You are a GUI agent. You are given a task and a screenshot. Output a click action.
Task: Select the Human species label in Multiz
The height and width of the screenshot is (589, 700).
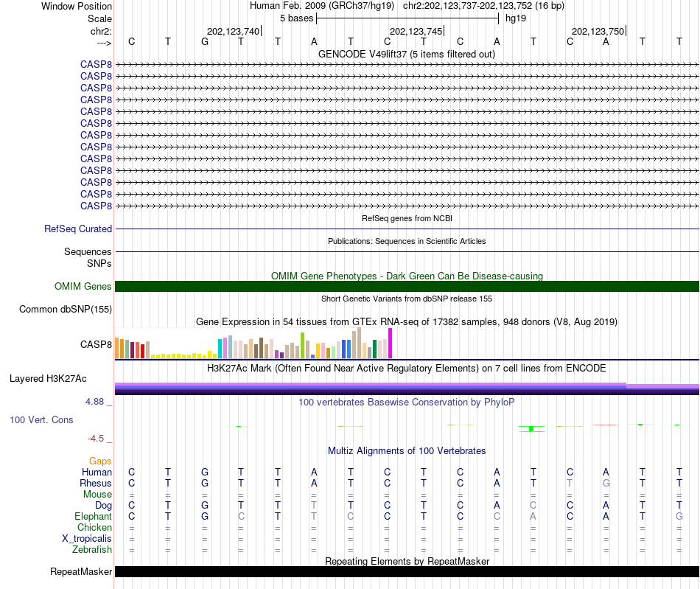97,472
